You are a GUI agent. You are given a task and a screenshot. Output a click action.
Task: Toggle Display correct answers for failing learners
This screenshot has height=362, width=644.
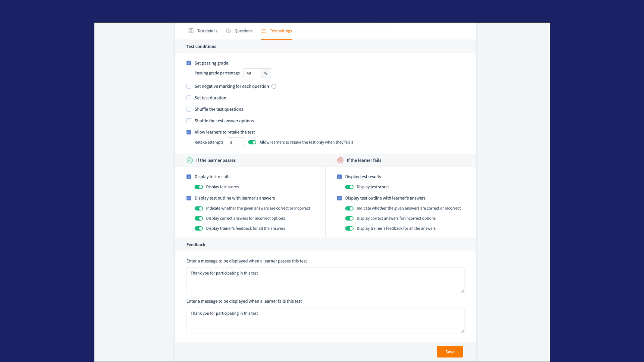tap(350, 219)
